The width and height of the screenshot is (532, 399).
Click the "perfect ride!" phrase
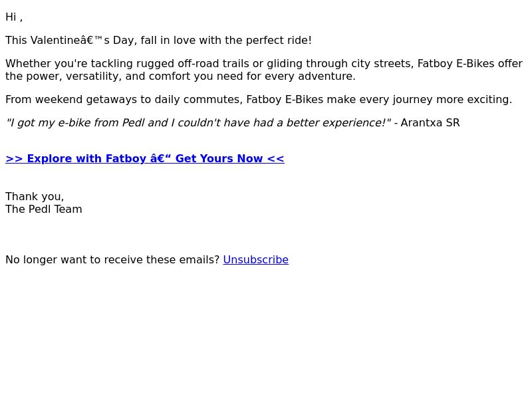point(279,40)
